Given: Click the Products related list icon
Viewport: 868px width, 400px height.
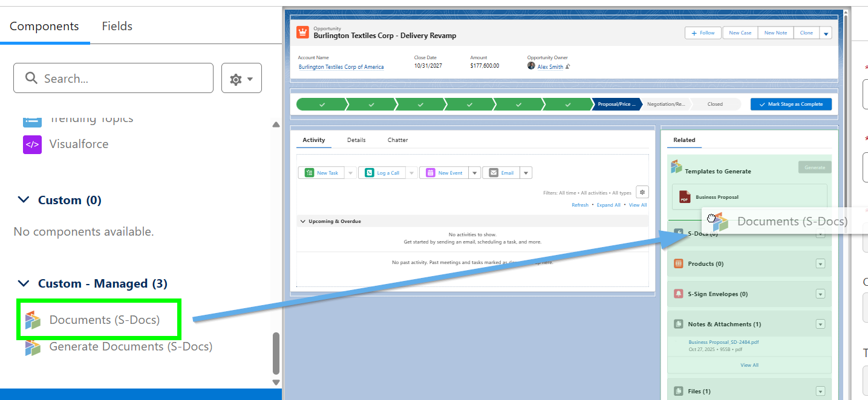Looking at the screenshot, I should (x=678, y=263).
